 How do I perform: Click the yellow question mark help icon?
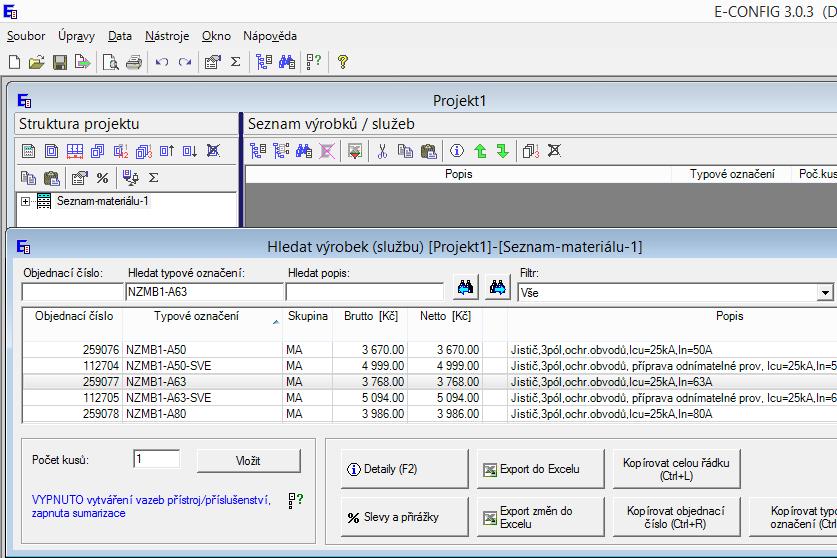(x=343, y=62)
